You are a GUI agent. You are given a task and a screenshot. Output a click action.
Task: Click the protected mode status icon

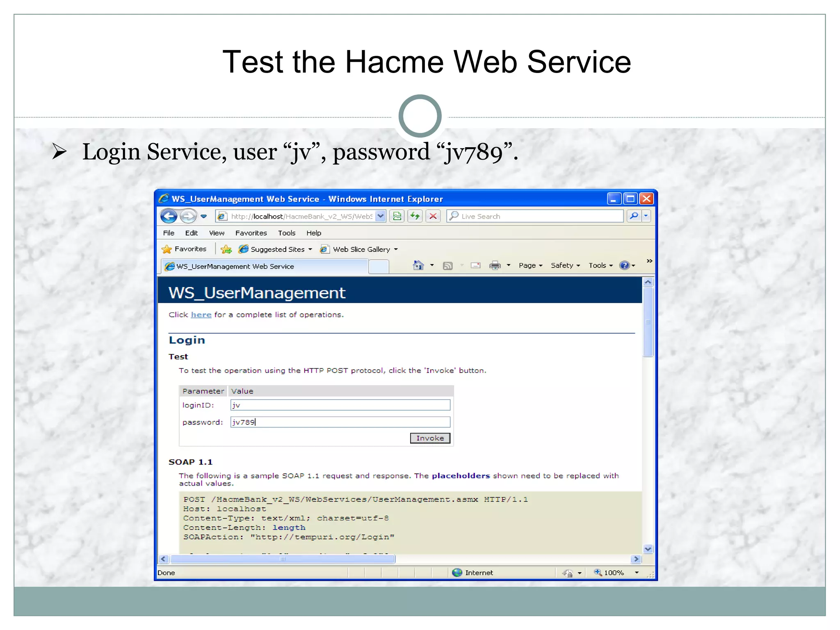568,573
